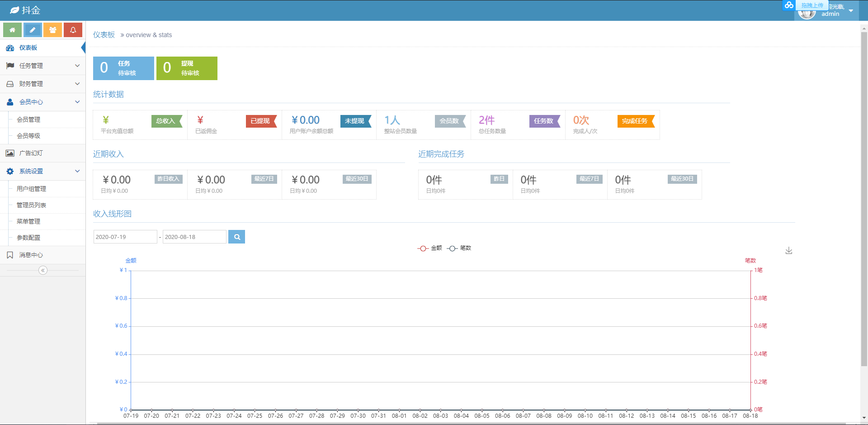Click the 任务 待审核 blue tile
The image size is (868, 425).
coord(123,68)
